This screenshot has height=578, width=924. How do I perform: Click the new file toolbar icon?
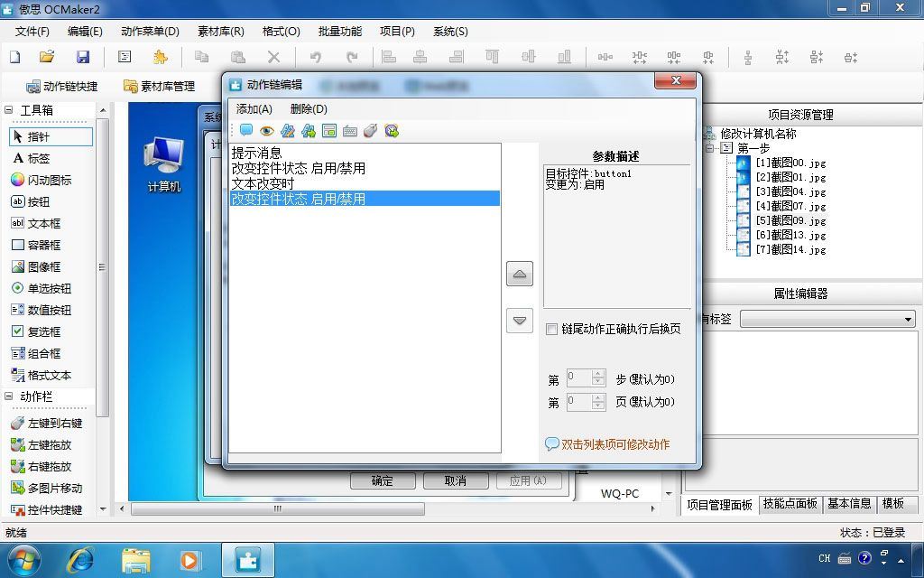pyautogui.click(x=14, y=57)
